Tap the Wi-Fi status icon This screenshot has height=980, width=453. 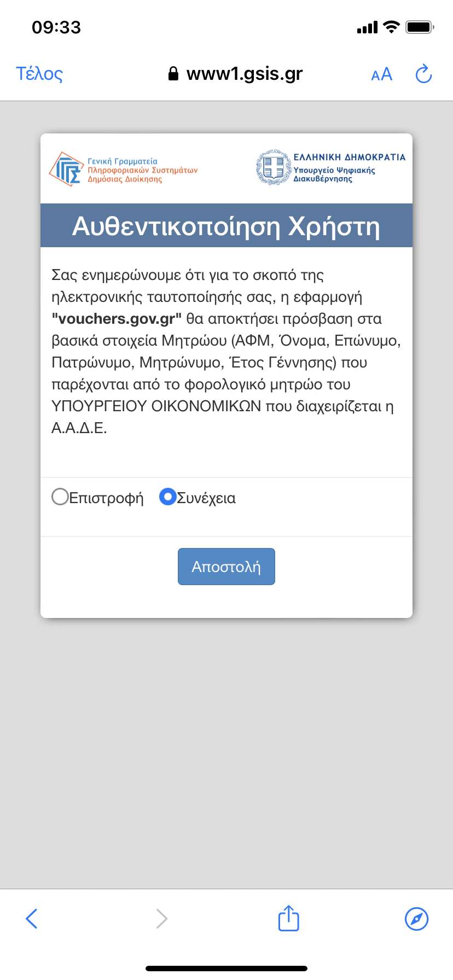pos(391,27)
